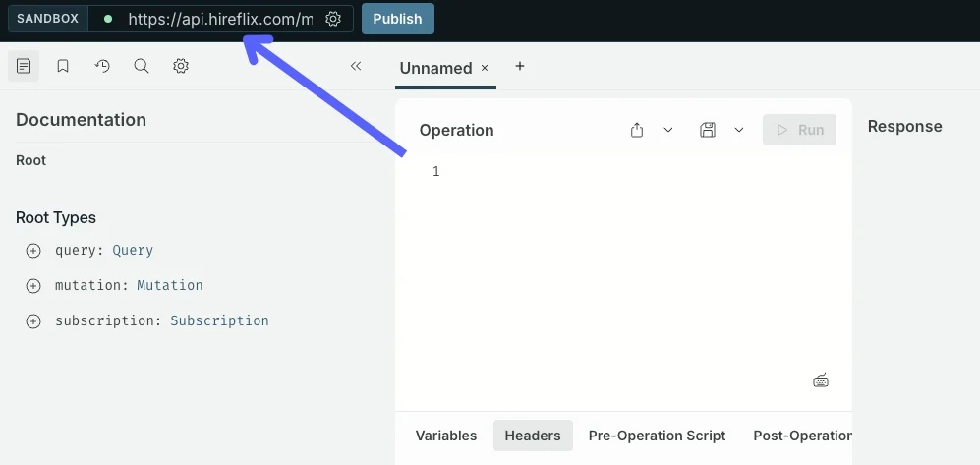Open the Mutation type link
Viewport: 980px width, 465px height.
pos(170,285)
